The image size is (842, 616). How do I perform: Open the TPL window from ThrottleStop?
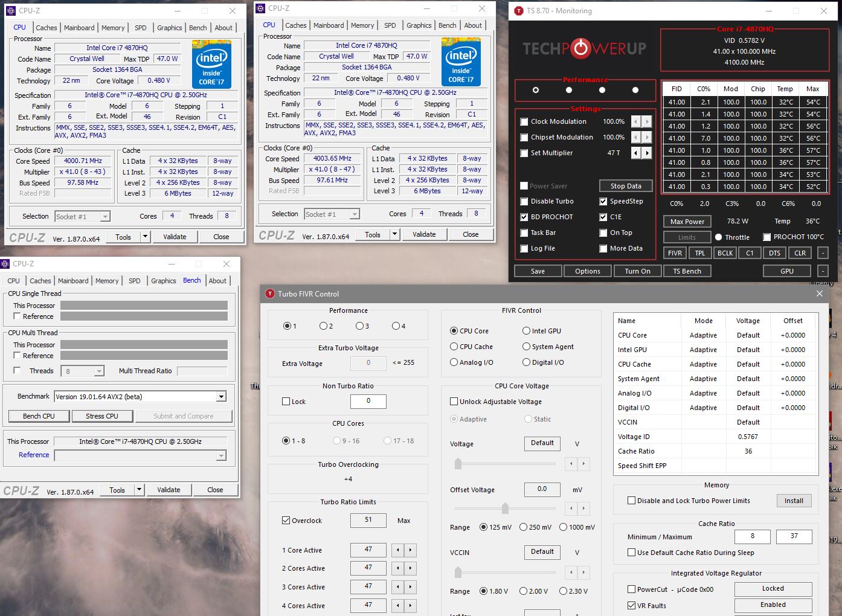tap(699, 253)
